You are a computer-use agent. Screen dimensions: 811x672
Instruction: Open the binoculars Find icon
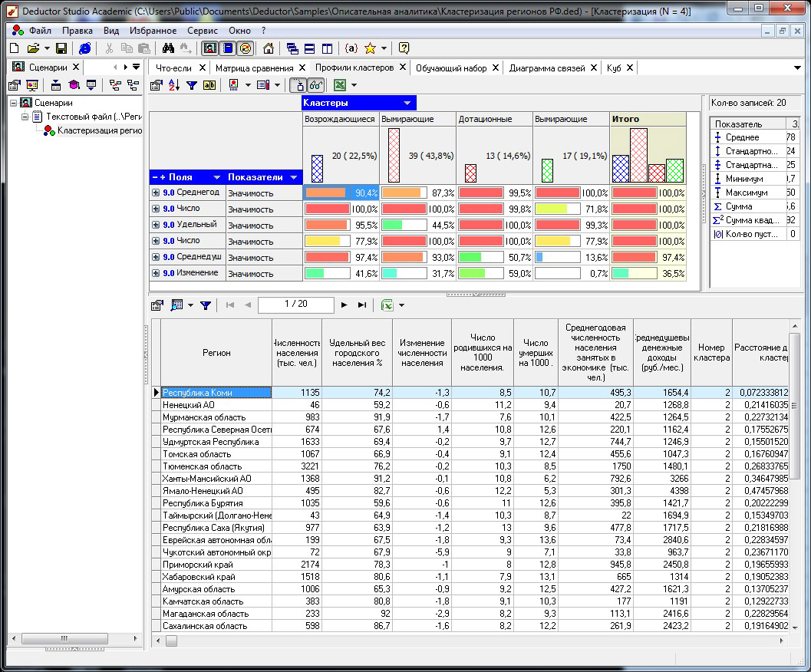(x=168, y=48)
